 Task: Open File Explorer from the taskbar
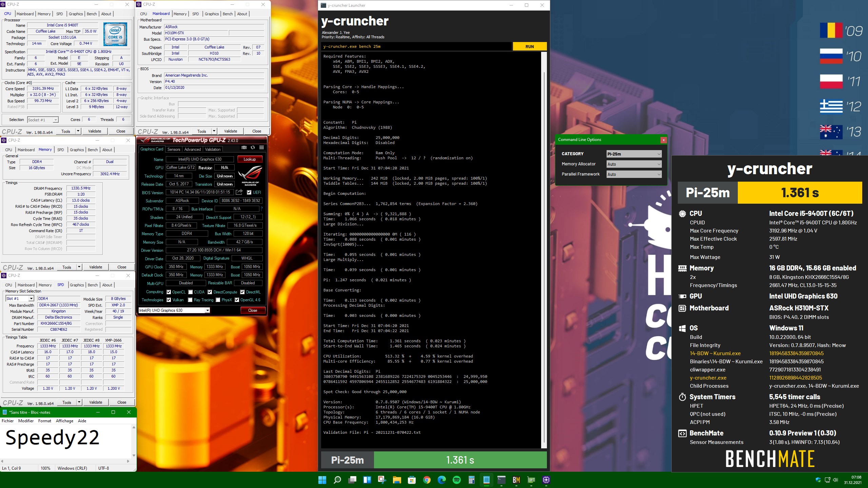(x=397, y=480)
